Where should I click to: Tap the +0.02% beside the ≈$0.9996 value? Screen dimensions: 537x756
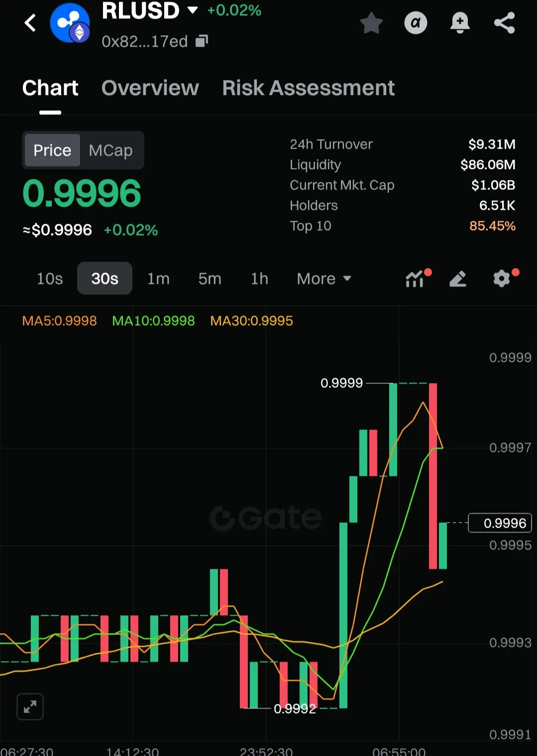click(x=131, y=230)
